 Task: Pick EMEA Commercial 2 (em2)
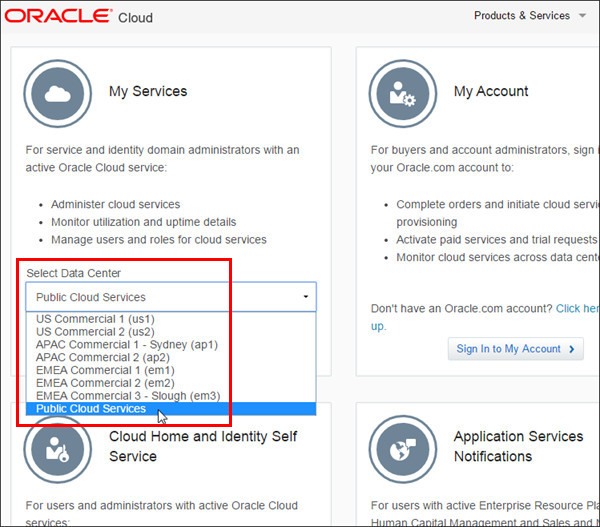point(171,383)
